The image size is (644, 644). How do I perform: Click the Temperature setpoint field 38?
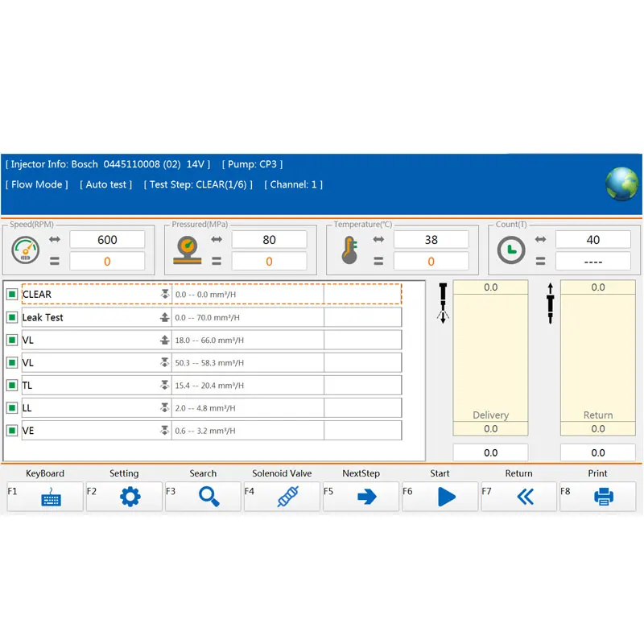(431, 239)
